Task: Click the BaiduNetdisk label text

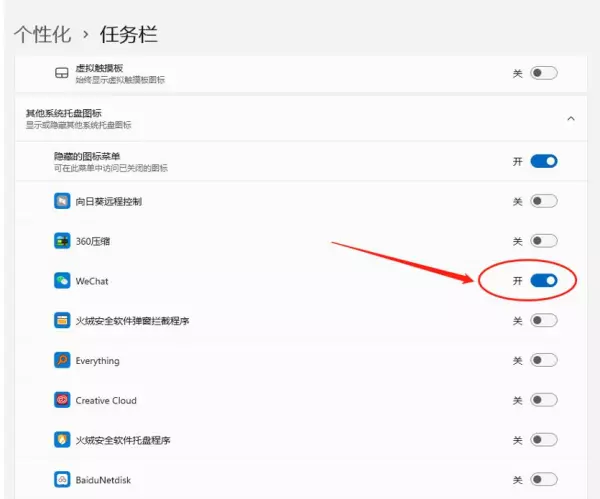Action: (103, 480)
